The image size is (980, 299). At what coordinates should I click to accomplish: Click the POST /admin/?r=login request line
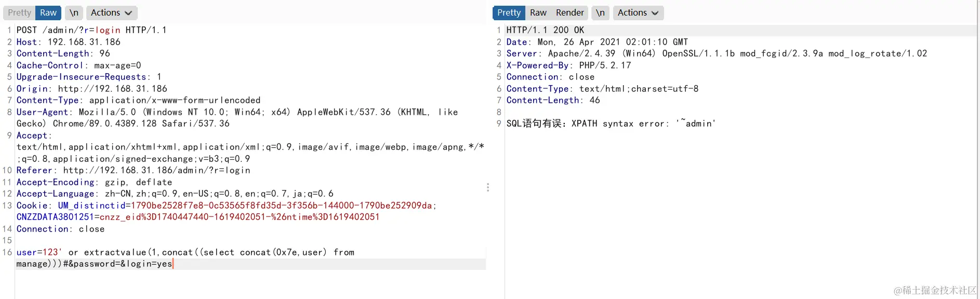[x=91, y=30]
